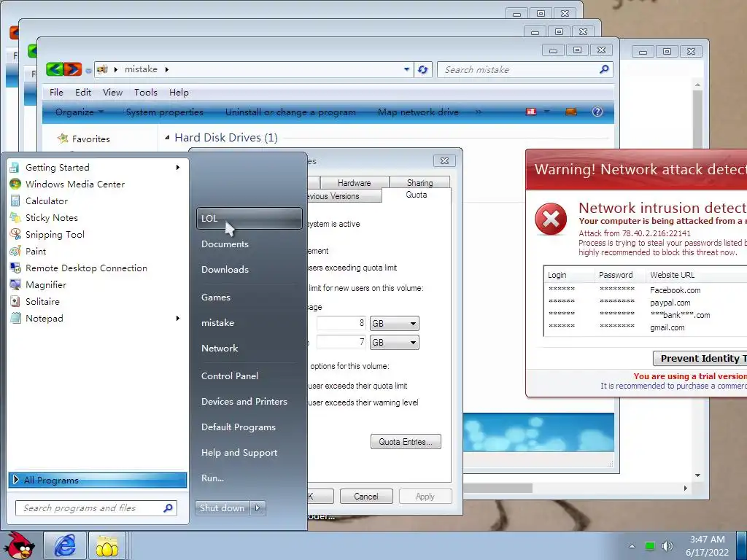Click the red error X icon in warning dialog
The image size is (747, 560).
(x=551, y=219)
